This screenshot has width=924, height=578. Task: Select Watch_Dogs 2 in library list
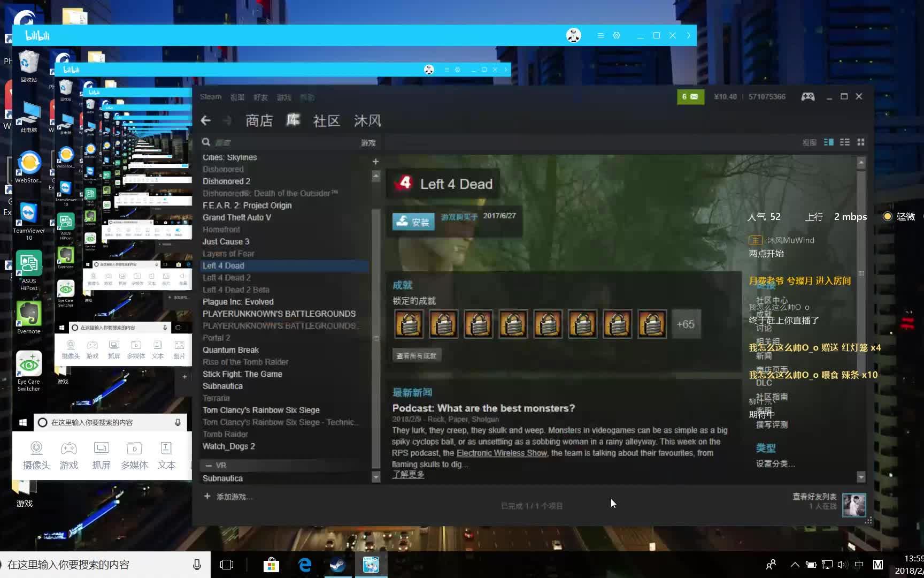point(228,446)
